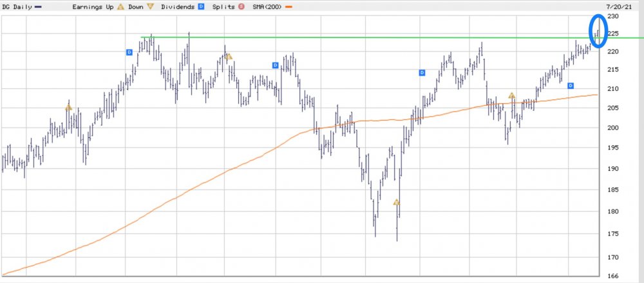This screenshot has width=644, height=283.
Task: Click the Splits 'S' legend icon
Action: [x=241, y=7]
